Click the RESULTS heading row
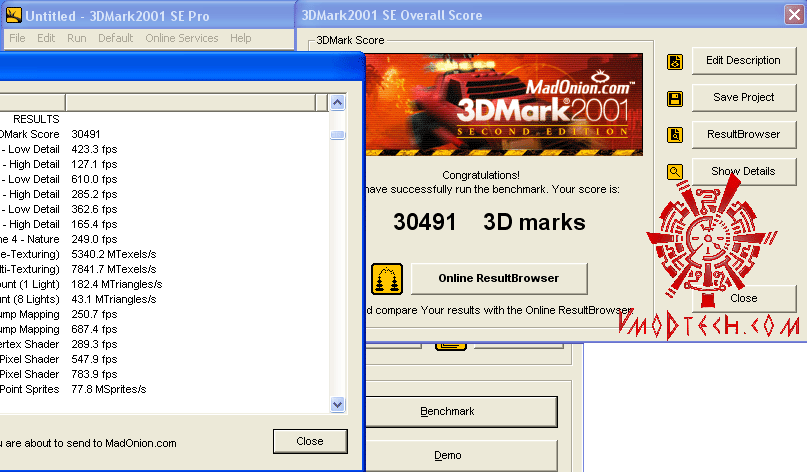Image resolution: width=807 pixels, height=472 pixels. tap(165, 119)
